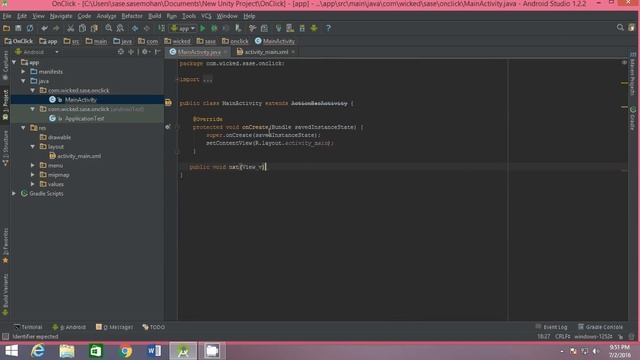The width and height of the screenshot is (640, 360).
Task: Open the Refactor menu
Action: pyautogui.click(x=132, y=16)
